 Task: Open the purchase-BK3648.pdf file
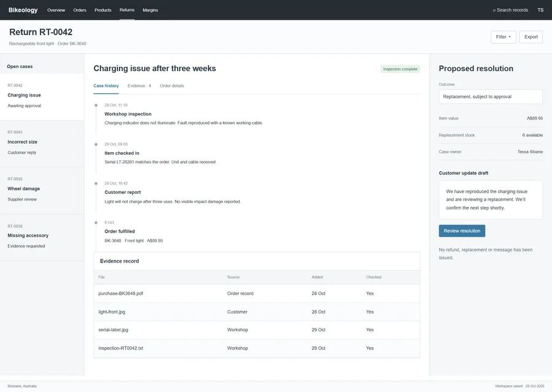coord(121,293)
